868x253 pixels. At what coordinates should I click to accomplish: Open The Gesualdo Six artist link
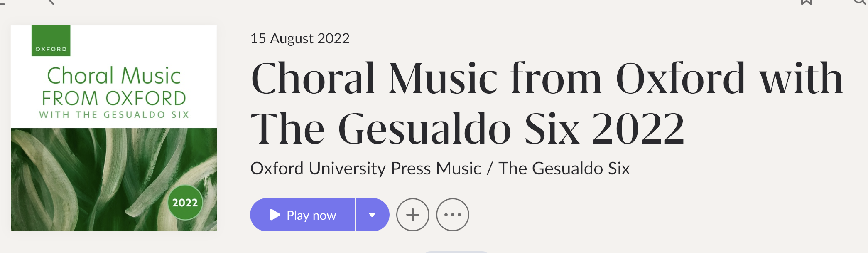tap(564, 169)
